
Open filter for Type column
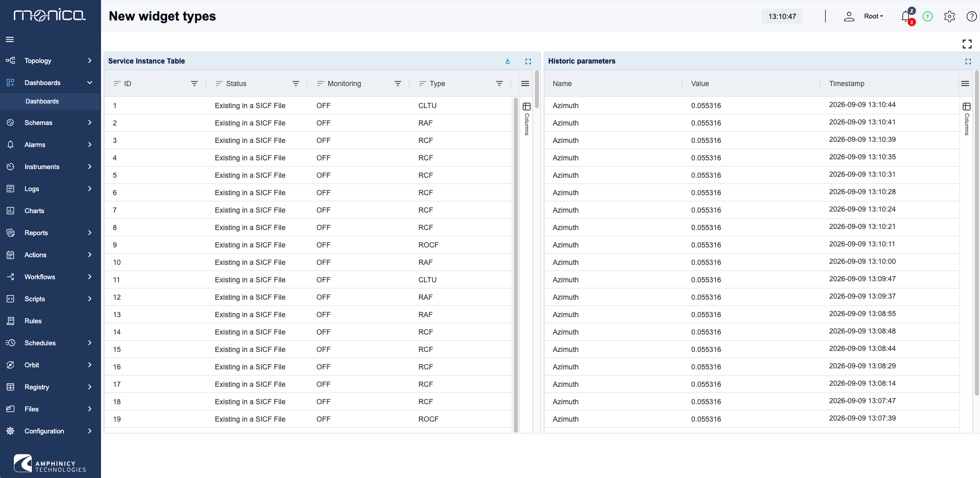[x=499, y=84]
